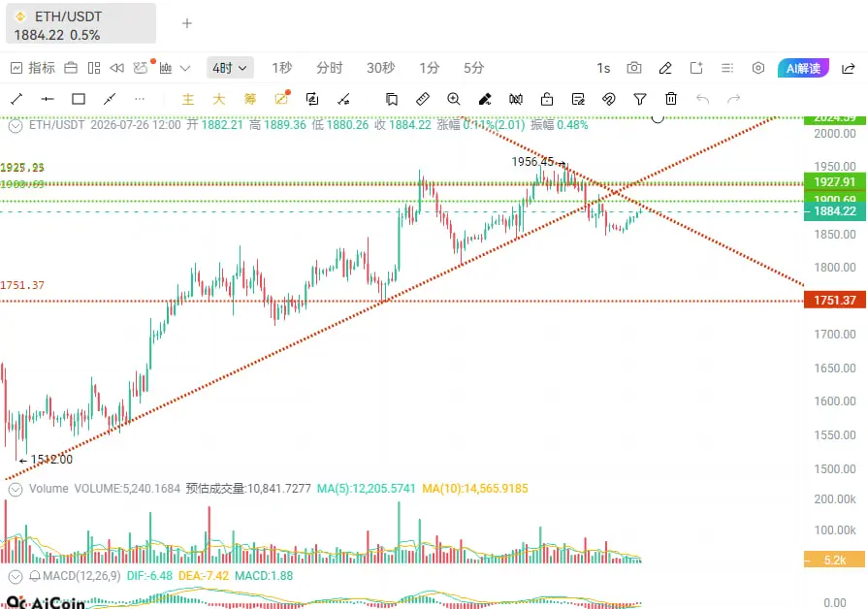The height and width of the screenshot is (609, 868).
Task: Select the trend line drawing tool
Action: [x=16, y=99]
